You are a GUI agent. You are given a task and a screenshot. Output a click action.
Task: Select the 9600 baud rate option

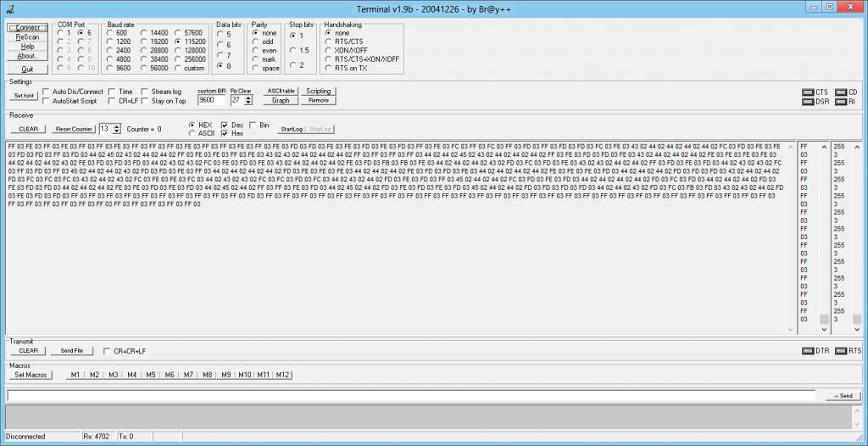[110, 67]
